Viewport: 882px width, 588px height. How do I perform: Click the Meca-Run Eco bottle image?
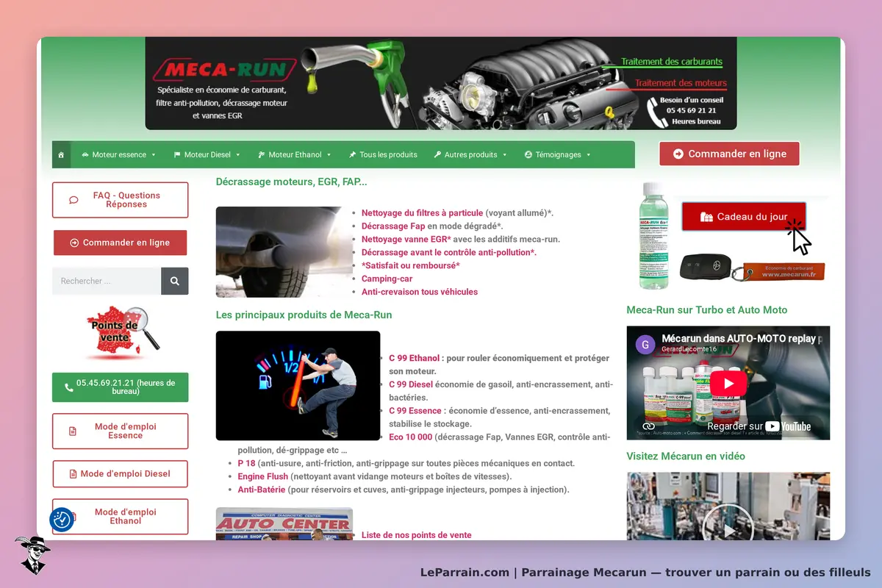click(x=654, y=235)
